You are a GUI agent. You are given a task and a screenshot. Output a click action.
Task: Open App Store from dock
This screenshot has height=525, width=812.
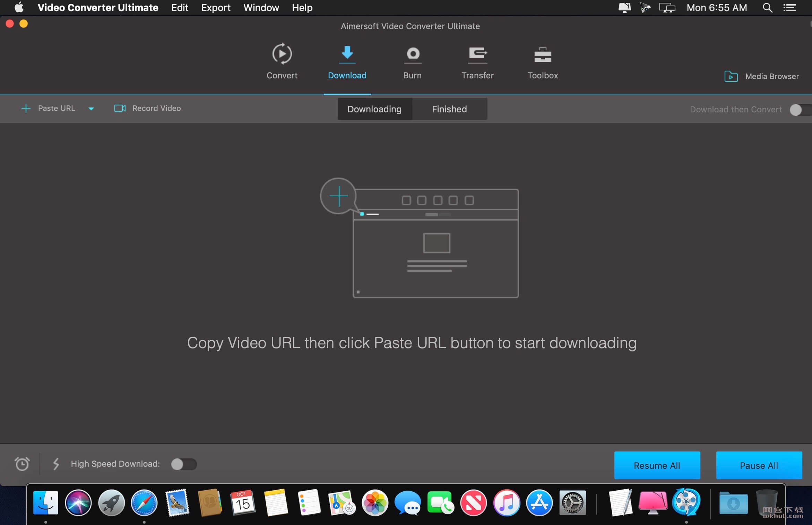539,502
